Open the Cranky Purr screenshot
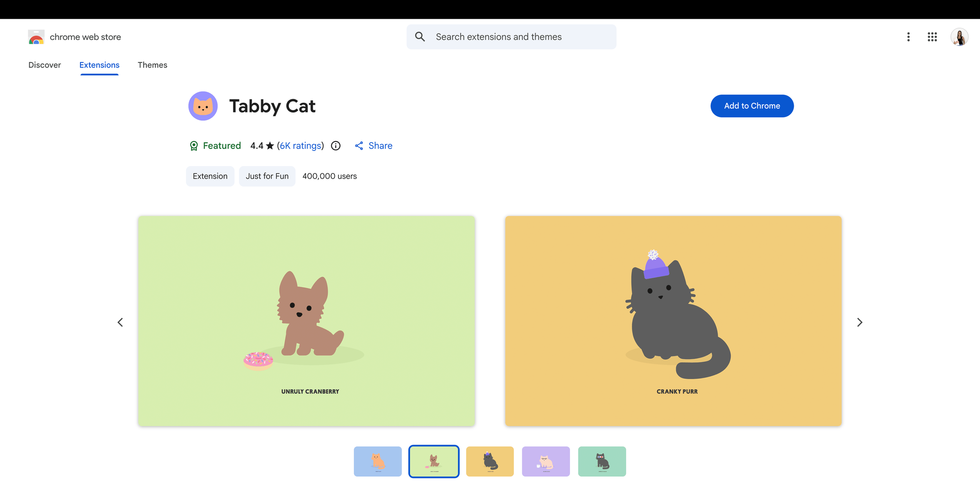Image resolution: width=980 pixels, height=504 pixels. pyautogui.click(x=673, y=321)
